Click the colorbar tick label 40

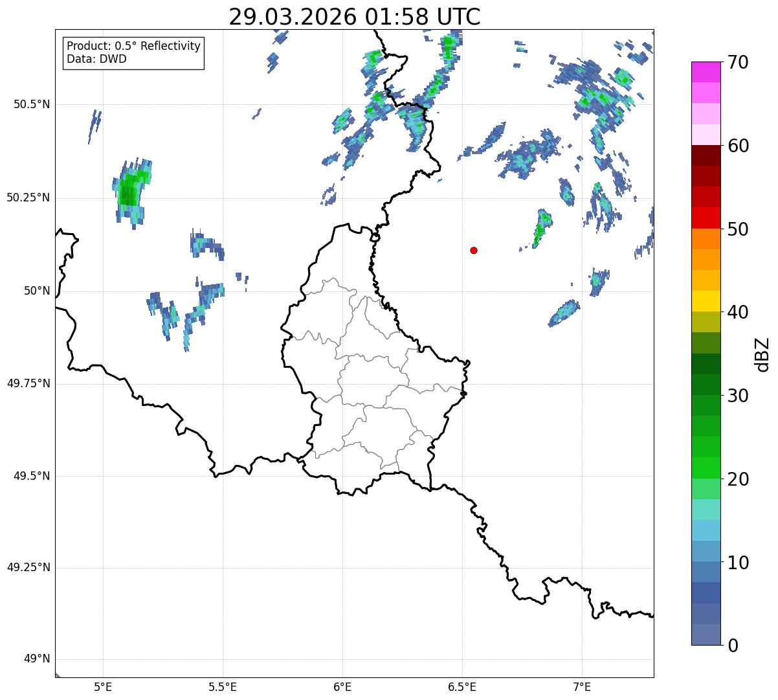click(x=738, y=313)
